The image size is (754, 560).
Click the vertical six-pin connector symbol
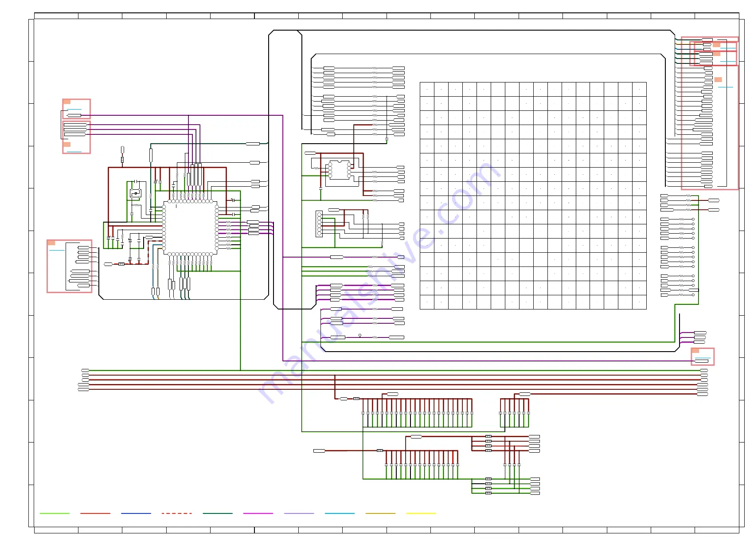[319, 224]
